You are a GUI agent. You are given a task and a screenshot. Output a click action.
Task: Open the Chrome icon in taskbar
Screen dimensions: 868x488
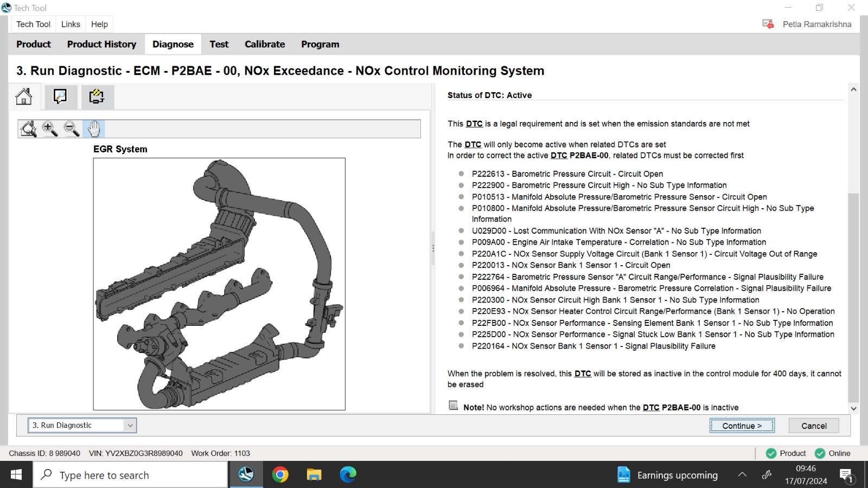(x=280, y=475)
